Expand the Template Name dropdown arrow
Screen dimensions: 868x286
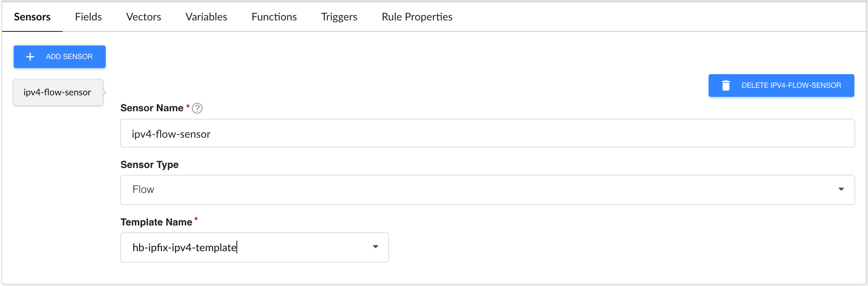pyautogui.click(x=375, y=247)
